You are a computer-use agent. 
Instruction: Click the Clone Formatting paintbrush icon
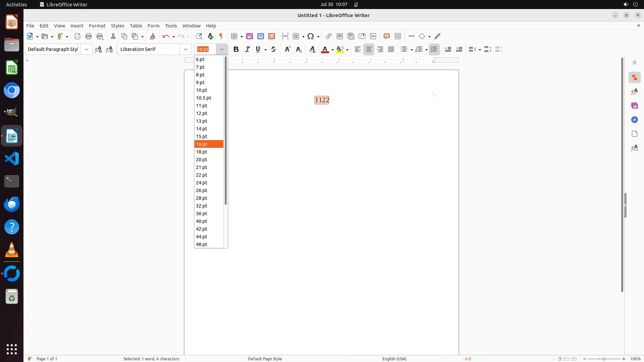153,36
